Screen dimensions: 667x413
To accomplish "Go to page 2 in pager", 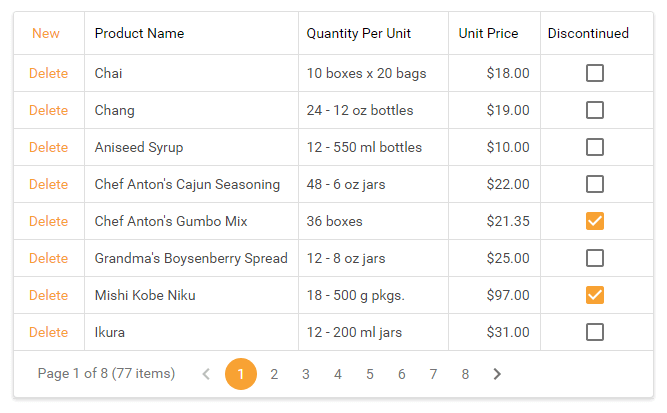I will pos(274,374).
